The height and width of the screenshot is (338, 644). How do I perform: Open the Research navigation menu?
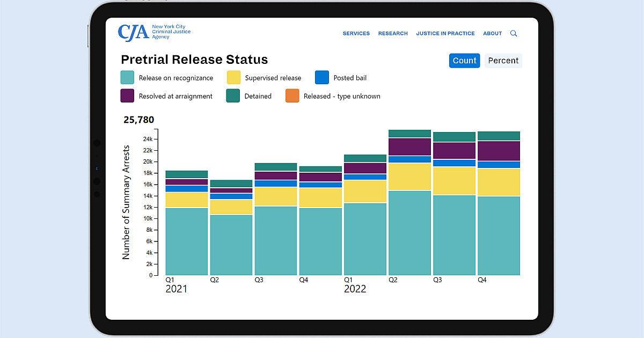(393, 33)
